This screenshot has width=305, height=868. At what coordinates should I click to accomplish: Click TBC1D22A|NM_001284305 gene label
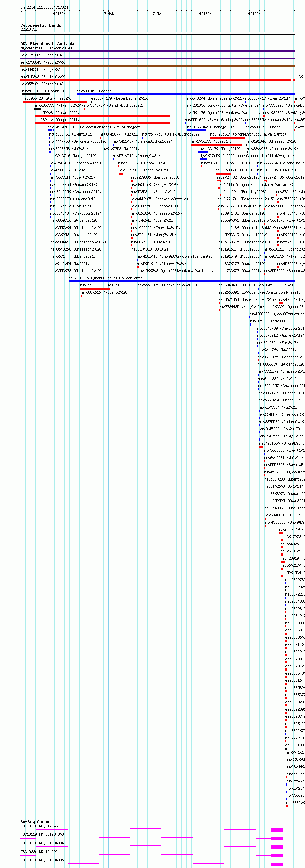click(x=42, y=860)
